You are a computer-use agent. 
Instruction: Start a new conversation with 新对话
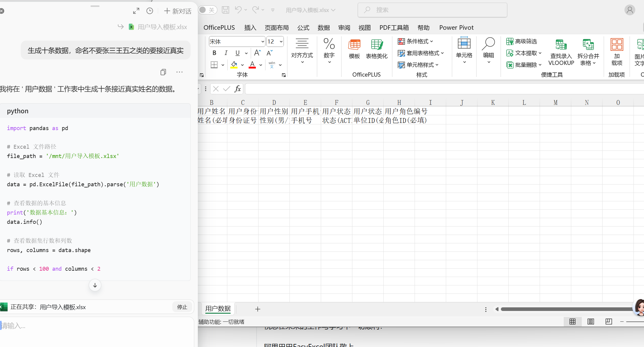click(178, 11)
